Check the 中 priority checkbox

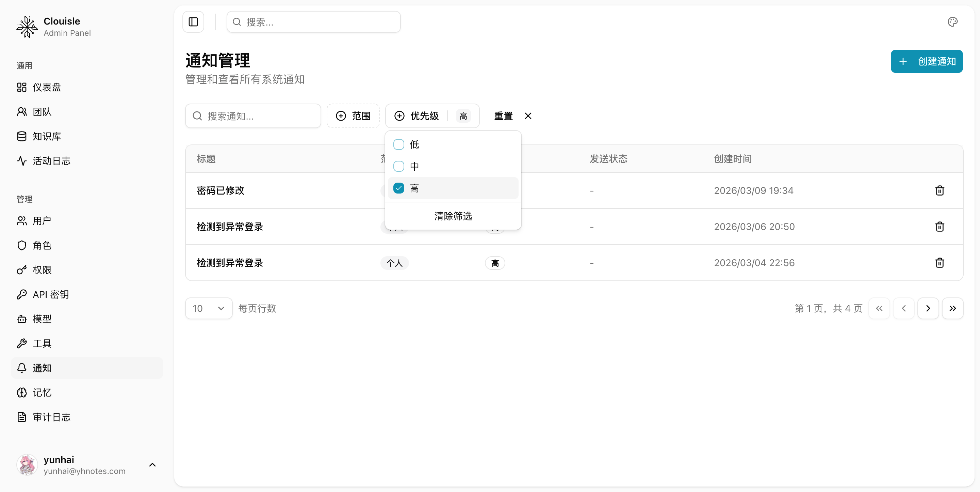tap(398, 166)
